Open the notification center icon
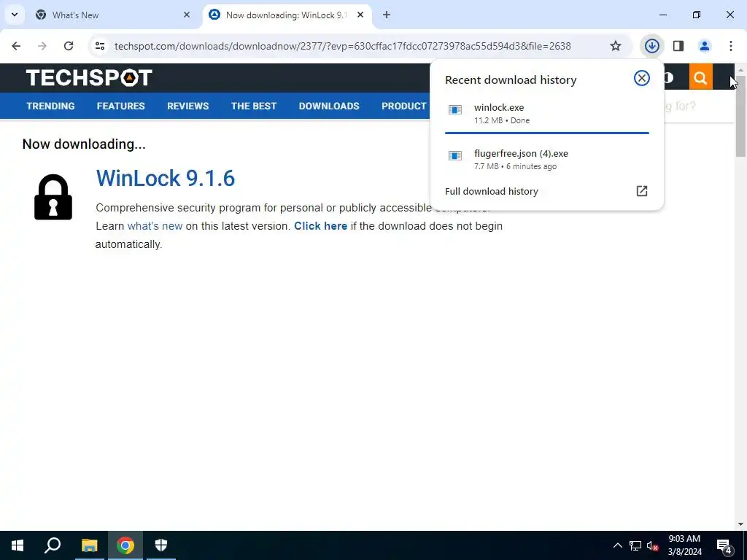This screenshot has width=747, height=560. click(724, 546)
